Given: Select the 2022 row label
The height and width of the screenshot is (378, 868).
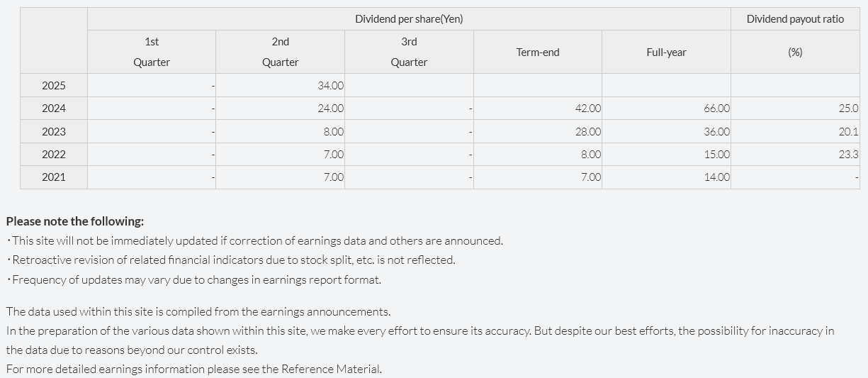Looking at the screenshot, I should coord(54,154).
